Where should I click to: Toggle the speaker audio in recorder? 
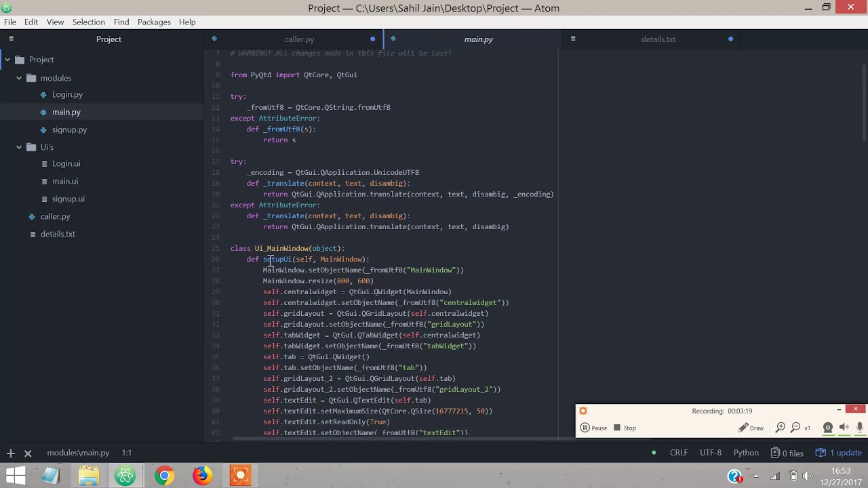[844, 428]
